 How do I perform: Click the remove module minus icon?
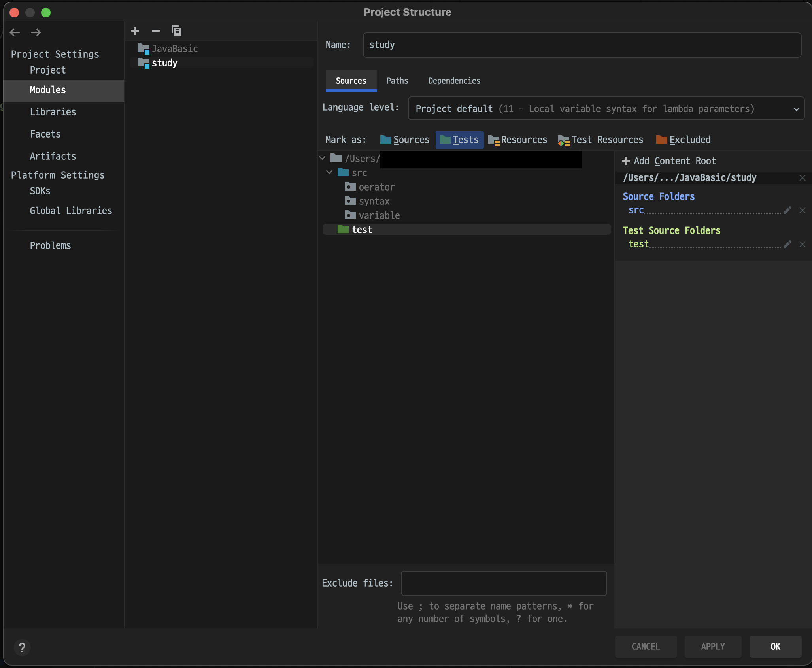[x=156, y=31]
